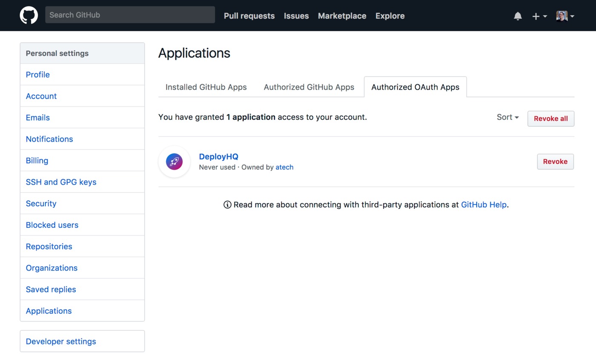Go to Explore in the header
The width and height of the screenshot is (596, 364).
click(390, 16)
